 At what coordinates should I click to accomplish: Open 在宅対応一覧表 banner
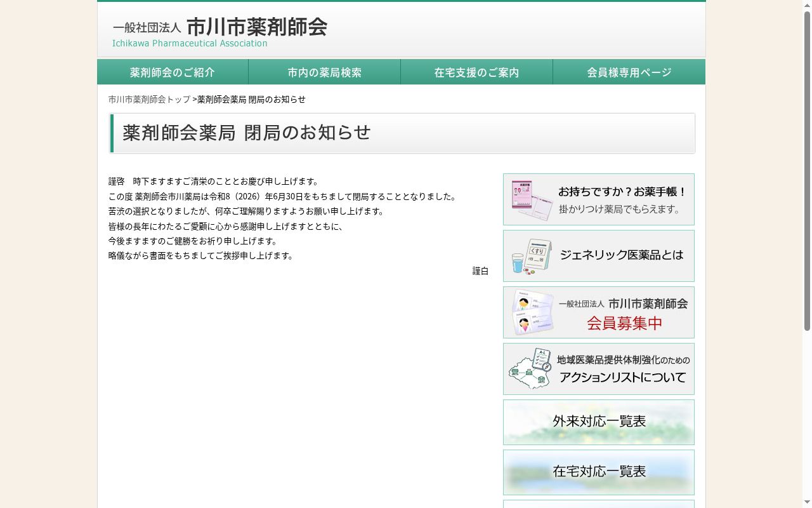599,472
